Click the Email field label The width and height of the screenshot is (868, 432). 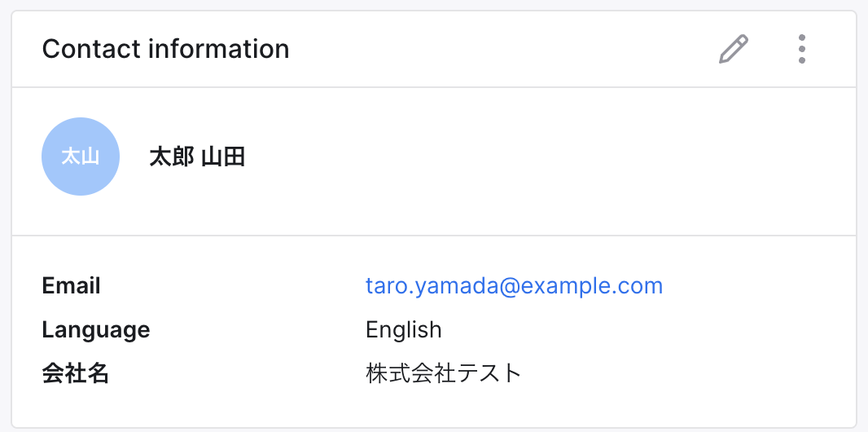[72, 286]
